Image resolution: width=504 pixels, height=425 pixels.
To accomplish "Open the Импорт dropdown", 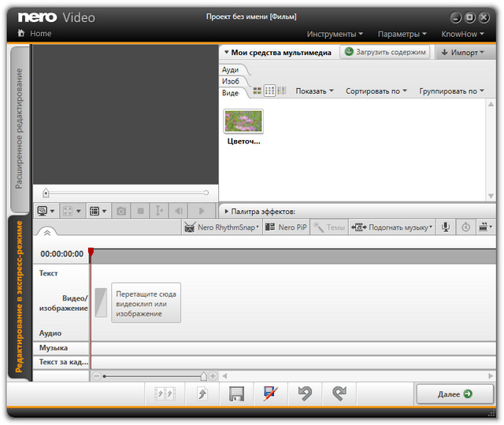I will click(x=465, y=52).
